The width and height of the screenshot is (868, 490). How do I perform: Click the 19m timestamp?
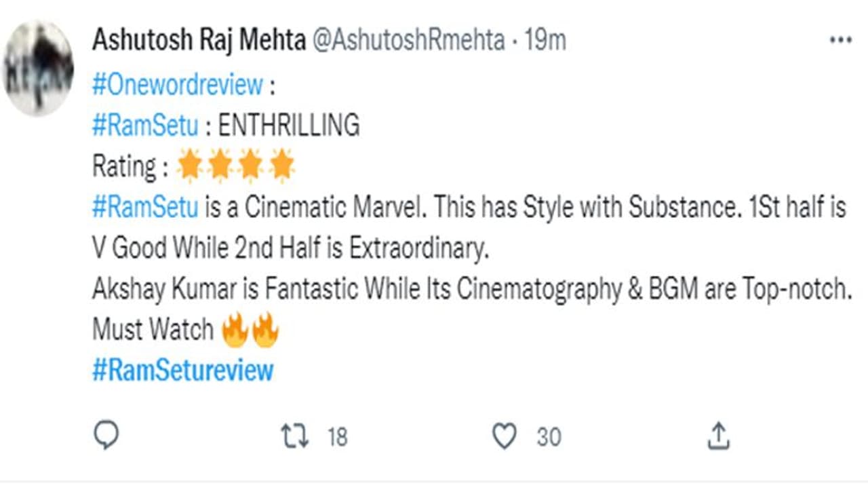[x=545, y=41]
